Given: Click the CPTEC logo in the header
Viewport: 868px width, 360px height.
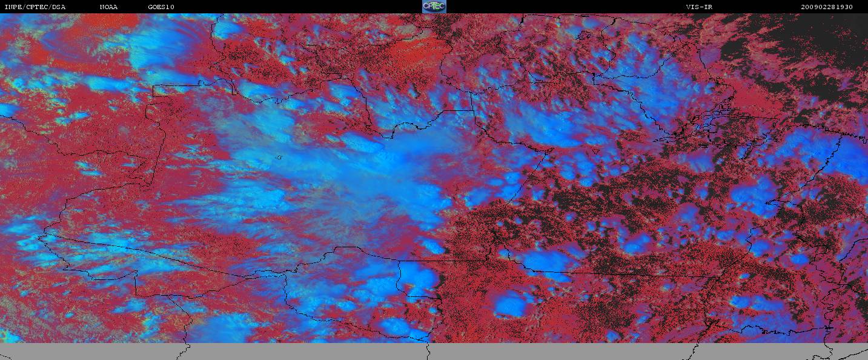Looking at the screenshot, I should click(x=434, y=7).
